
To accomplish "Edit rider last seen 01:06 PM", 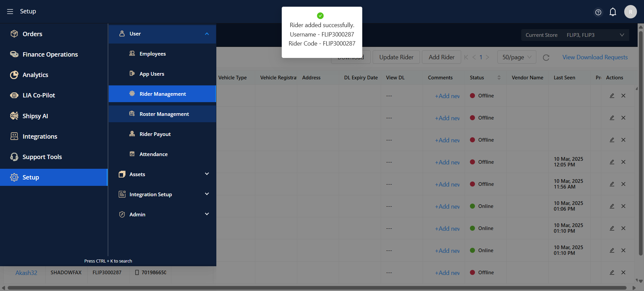I will (612, 206).
